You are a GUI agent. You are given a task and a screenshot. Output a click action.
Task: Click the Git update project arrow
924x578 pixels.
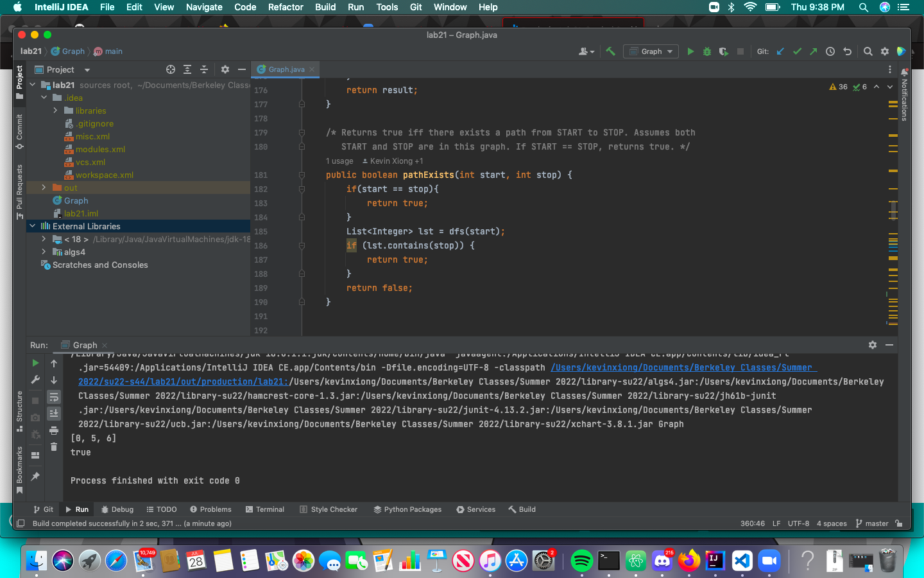coord(780,51)
